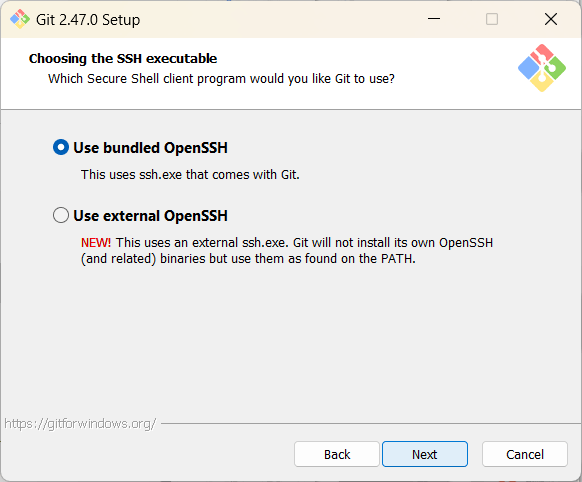Screen dimensions: 582x482
Task: Close the Git 2.47.0 Setup dialog
Action: click(551, 19)
